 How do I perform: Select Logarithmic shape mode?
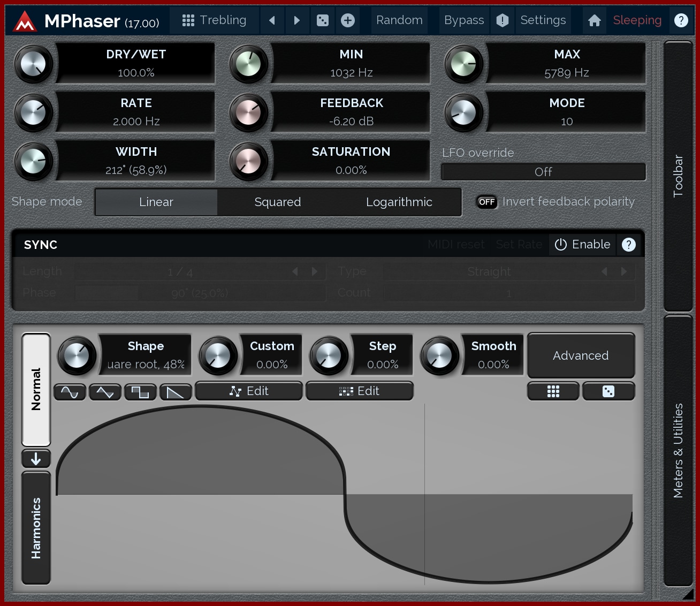[x=399, y=202]
